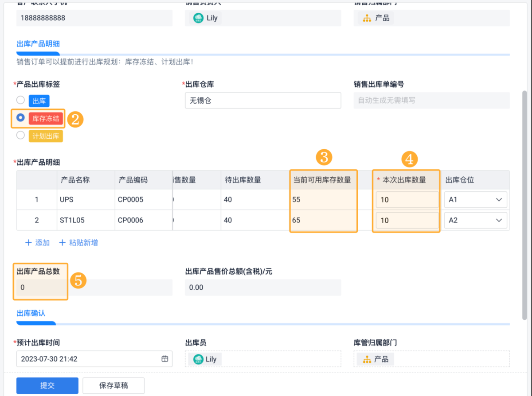Select the 库存冻结 radio option
The height and width of the screenshot is (396, 532).
(x=20, y=118)
